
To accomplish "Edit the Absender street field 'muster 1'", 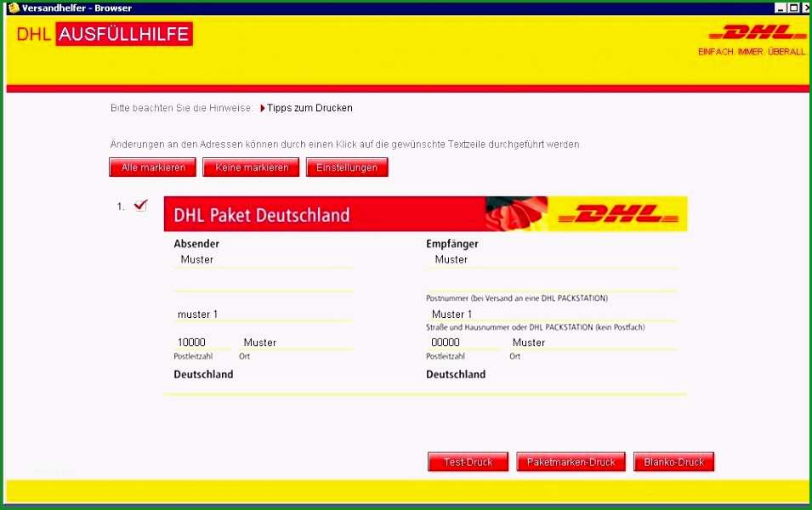I will [x=264, y=314].
